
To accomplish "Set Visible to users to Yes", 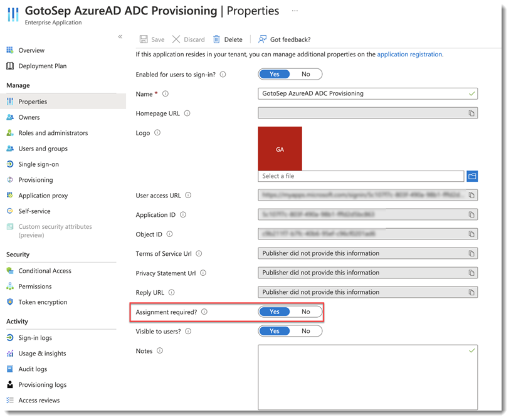I will pyautogui.click(x=275, y=331).
